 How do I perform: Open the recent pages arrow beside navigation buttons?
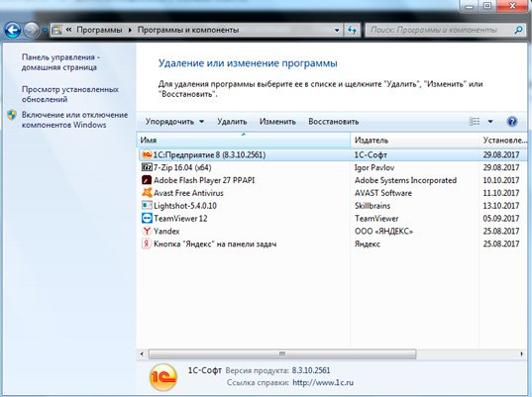(45, 31)
